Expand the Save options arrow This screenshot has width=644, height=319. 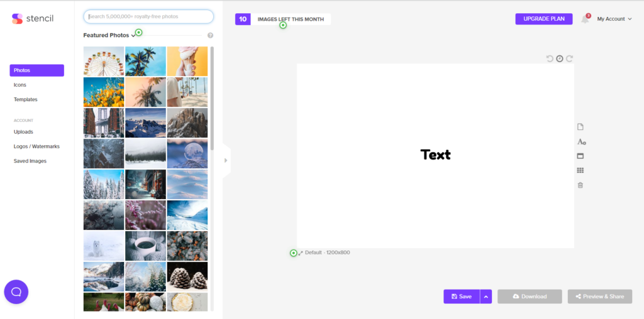(x=486, y=296)
